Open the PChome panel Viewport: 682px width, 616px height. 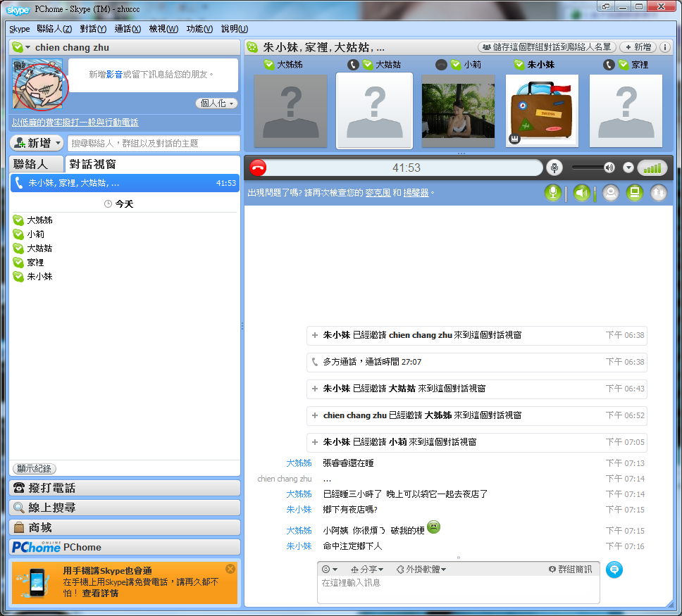[125, 547]
